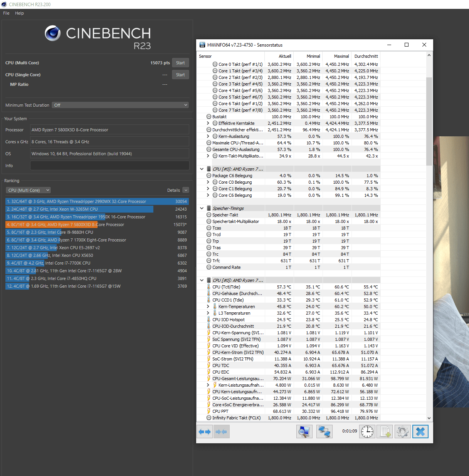The image size is (469, 476).
Task: Click the Cinebench sphere logo
Action: coord(53,34)
